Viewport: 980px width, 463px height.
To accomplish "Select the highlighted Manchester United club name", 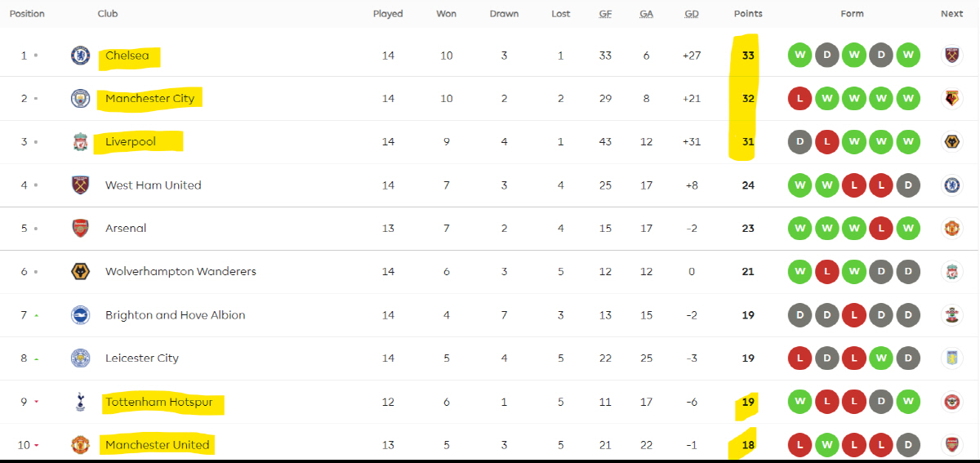I will click(x=158, y=445).
